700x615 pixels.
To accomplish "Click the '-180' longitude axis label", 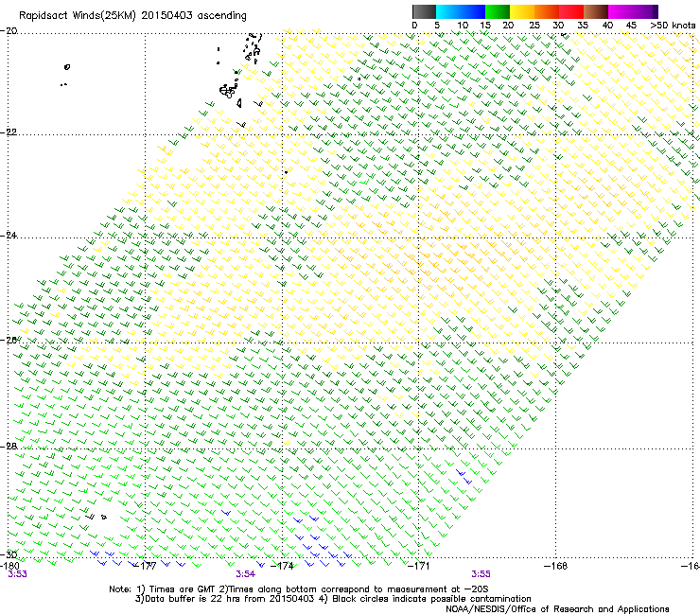I will (9, 566).
